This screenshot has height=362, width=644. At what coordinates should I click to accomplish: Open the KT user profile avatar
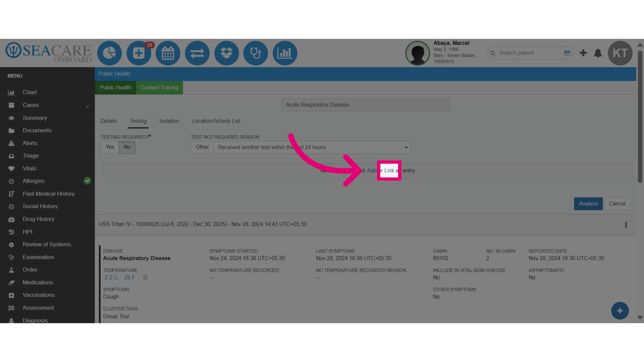click(x=620, y=53)
